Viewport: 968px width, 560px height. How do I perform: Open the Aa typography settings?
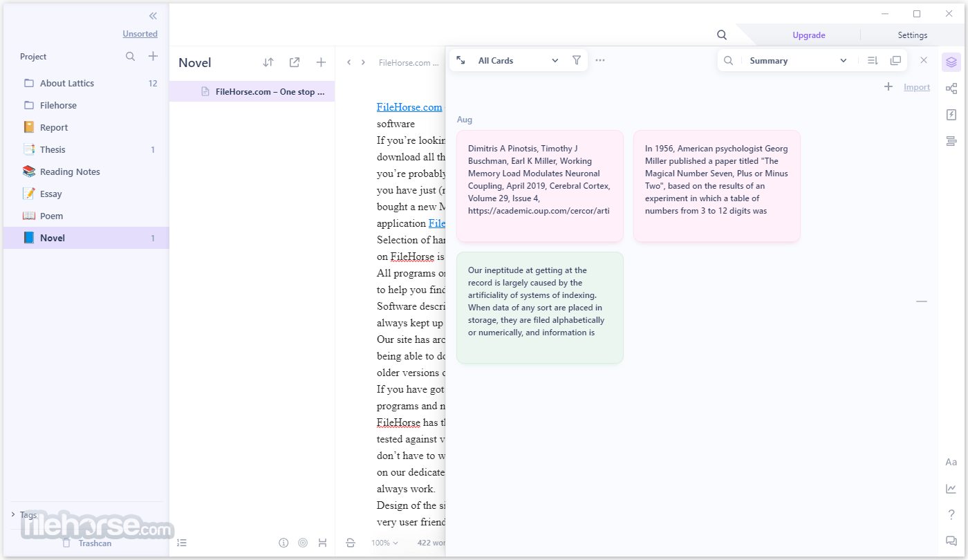[x=951, y=462]
